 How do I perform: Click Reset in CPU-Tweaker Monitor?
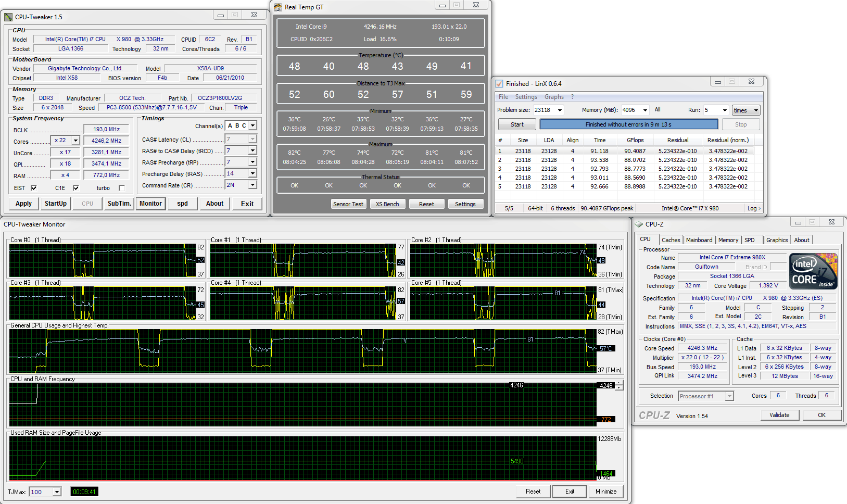[533, 492]
